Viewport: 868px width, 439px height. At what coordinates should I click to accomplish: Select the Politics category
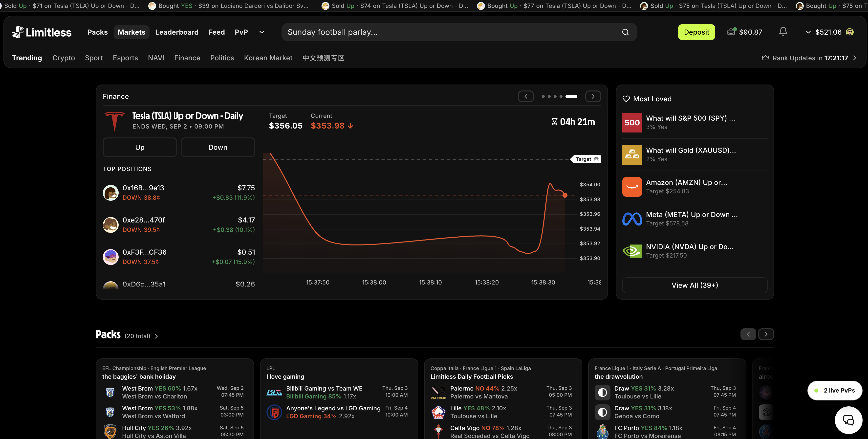(222, 58)
